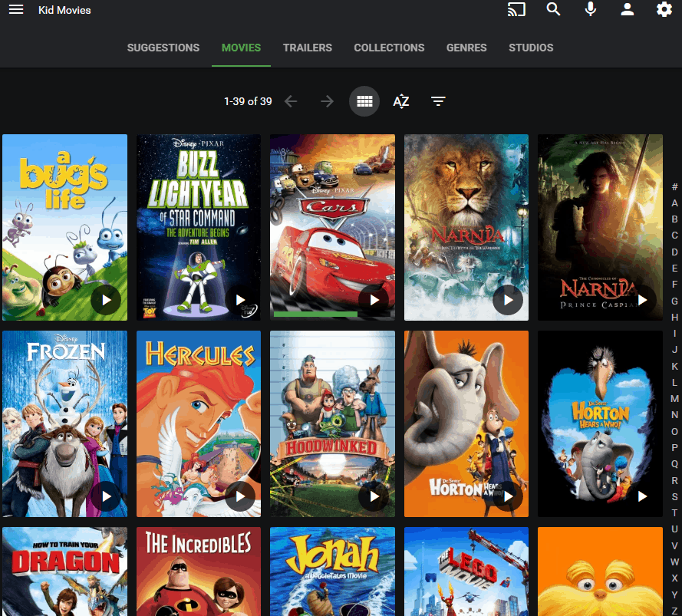Open settings via the gear icon

point(664,9)
